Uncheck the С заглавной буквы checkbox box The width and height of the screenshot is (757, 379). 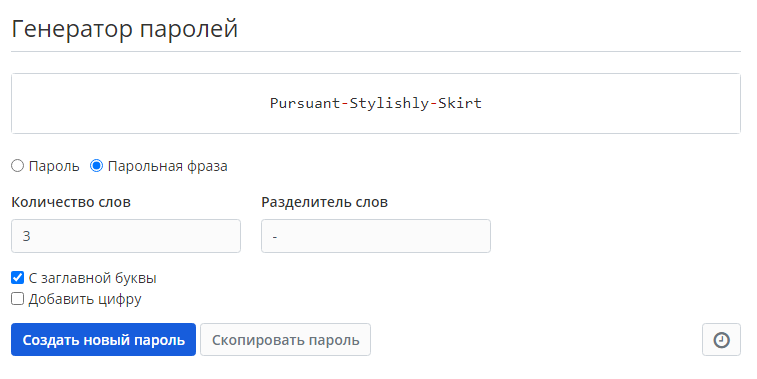coord(17,278)
